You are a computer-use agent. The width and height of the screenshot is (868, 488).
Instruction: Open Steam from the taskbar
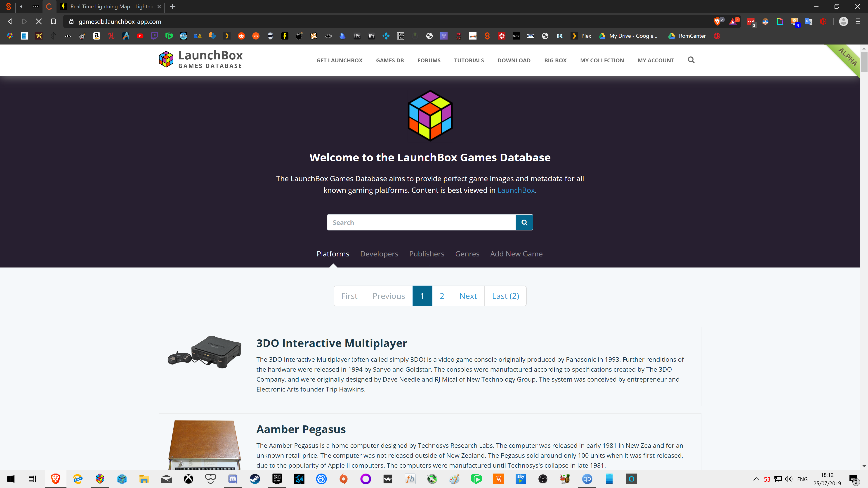(x=255, y=479)
